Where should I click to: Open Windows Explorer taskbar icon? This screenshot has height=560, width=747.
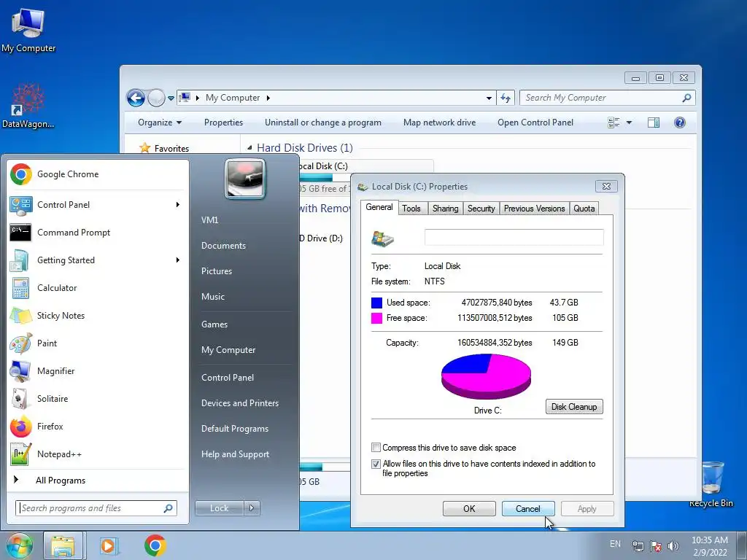pos(63,545)
